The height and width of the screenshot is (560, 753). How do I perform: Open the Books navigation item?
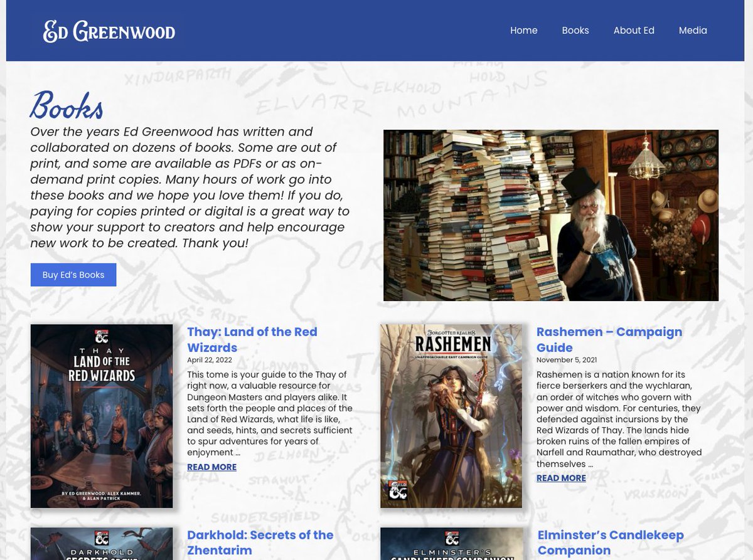point(575,30)
